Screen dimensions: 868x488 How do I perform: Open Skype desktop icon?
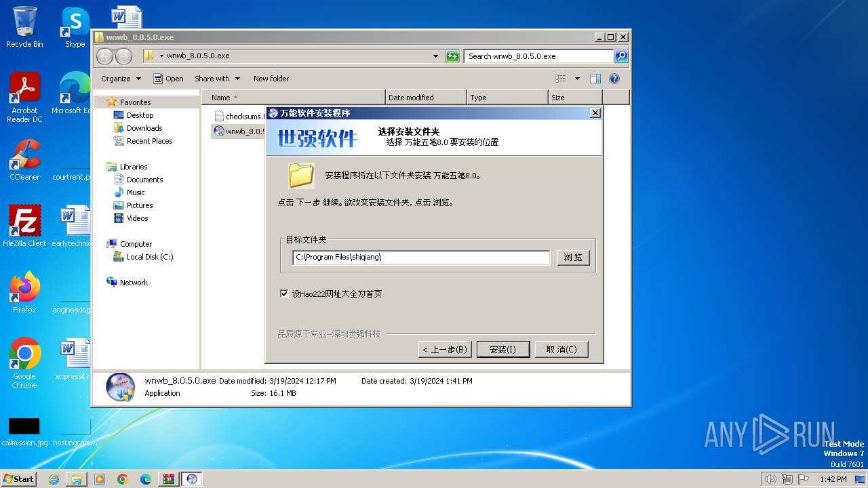click(75, 27)
